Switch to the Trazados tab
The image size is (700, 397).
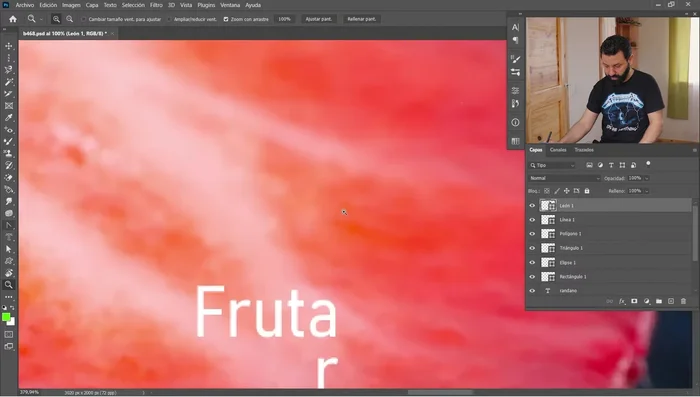(x=584, y=150)
